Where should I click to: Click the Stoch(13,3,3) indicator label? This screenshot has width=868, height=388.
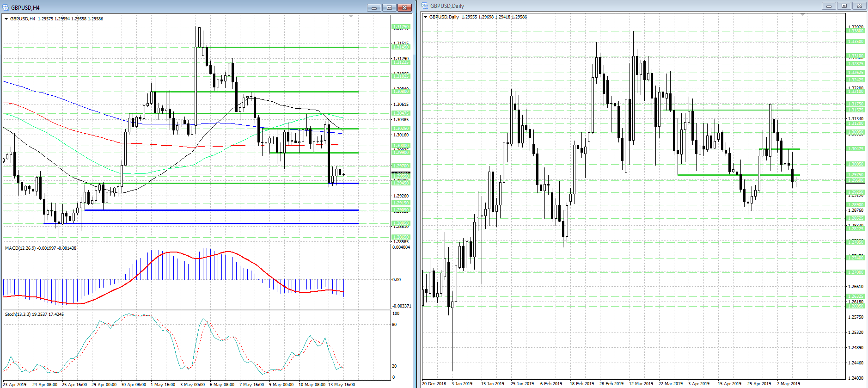pyautogui.click(x=18, y=314)
